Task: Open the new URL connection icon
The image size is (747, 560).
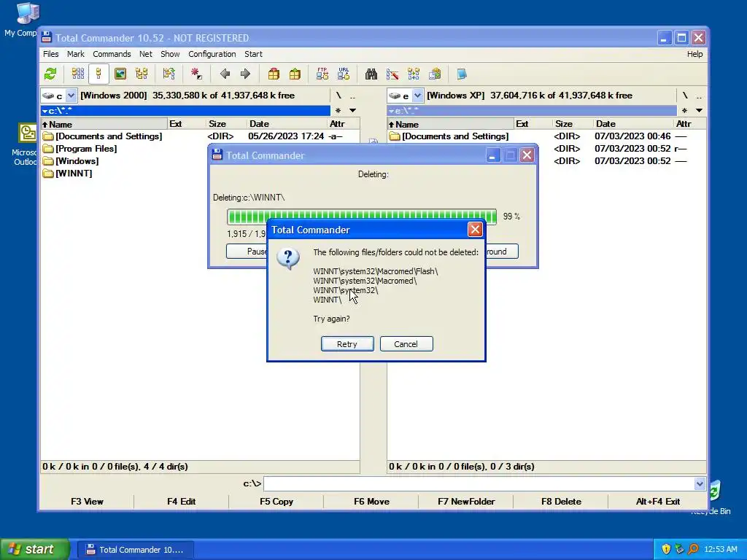Action: [x=344, y=74]
